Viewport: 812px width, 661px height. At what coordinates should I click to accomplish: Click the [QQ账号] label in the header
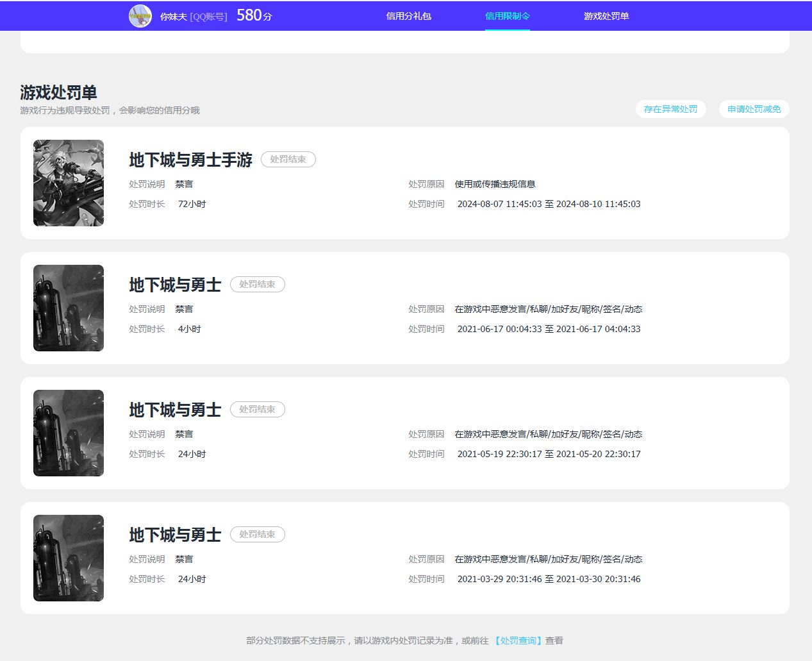click(209, 17)
